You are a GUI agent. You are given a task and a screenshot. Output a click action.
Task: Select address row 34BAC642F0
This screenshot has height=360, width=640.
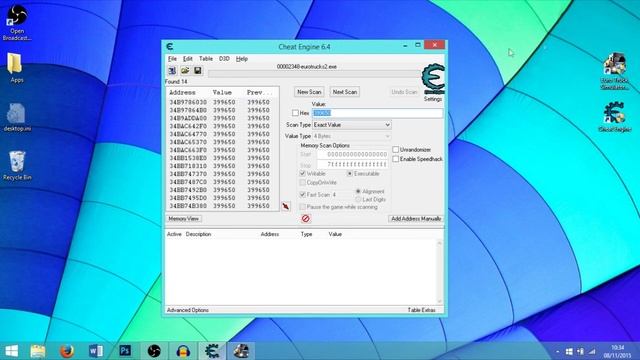tap(222, 126)
